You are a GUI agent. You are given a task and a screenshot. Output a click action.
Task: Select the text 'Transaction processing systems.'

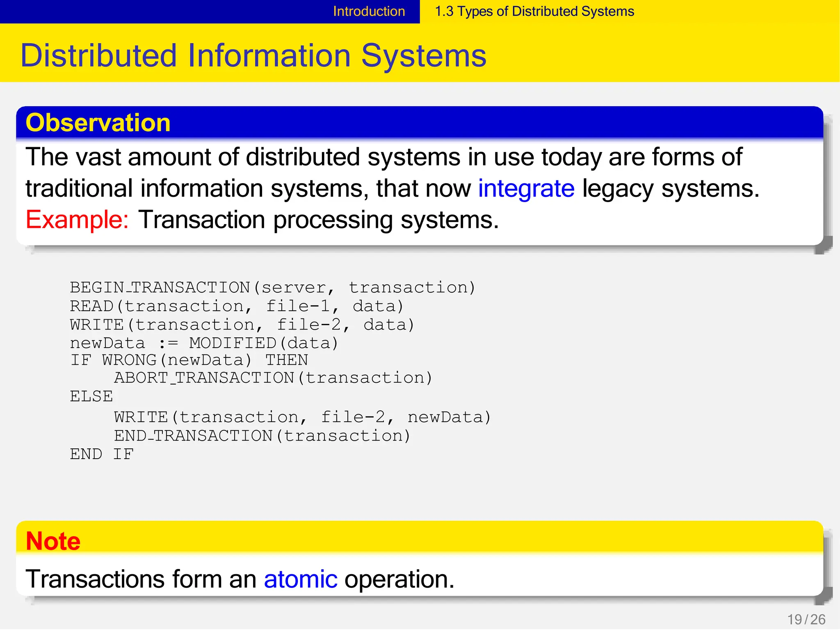319,220
